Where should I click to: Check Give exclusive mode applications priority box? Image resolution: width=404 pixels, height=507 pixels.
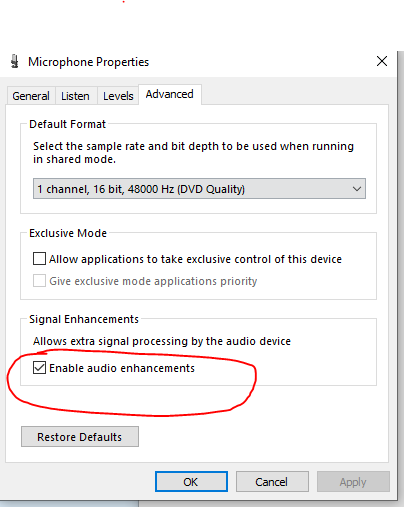(39, 281)
